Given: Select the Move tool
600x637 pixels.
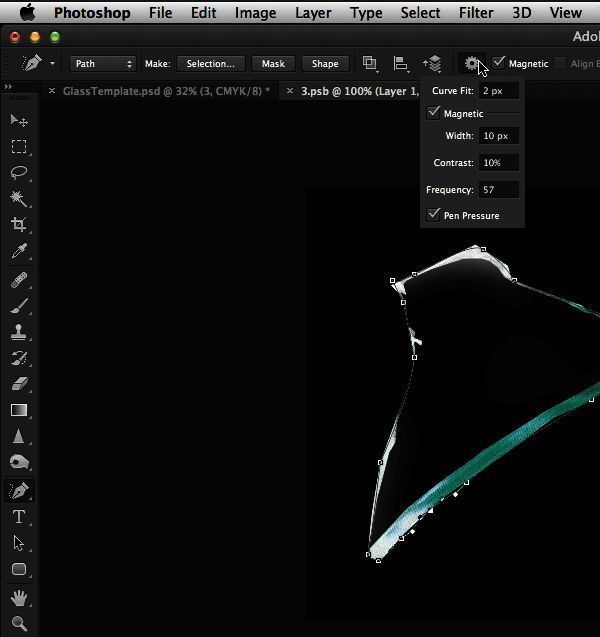Looking at the screenshot, I should 19,121.
